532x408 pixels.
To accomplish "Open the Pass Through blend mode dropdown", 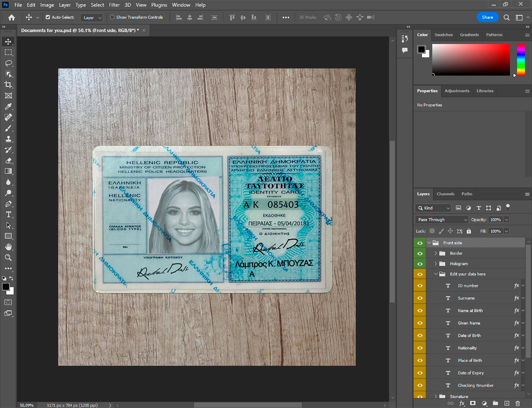I will point(442,220).
